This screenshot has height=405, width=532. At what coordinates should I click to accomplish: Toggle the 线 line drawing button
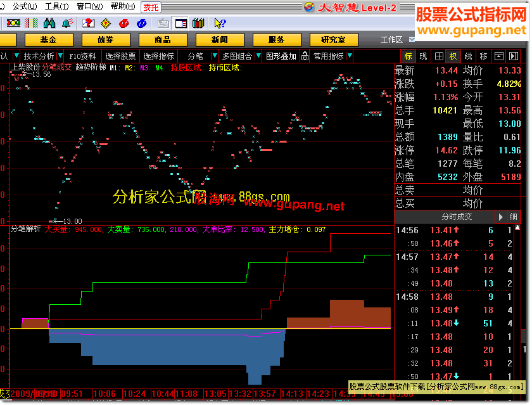pos(468,56)
